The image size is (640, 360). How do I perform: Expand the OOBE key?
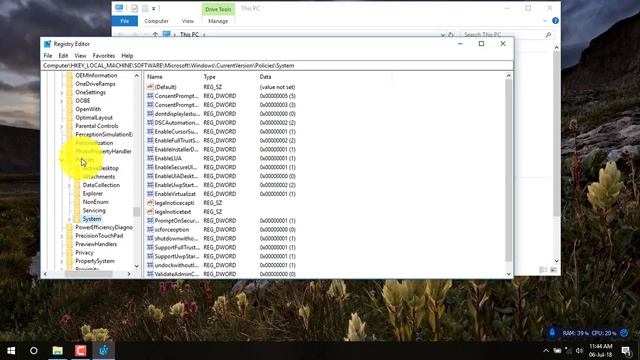pos(62,101)
